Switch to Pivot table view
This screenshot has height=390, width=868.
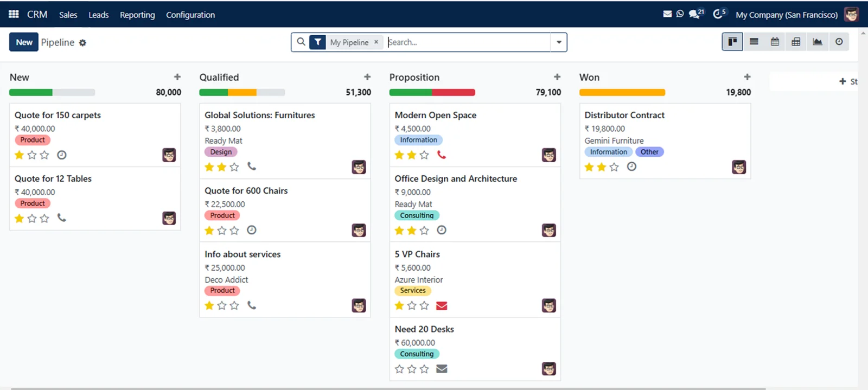click(x=796, y=42)
